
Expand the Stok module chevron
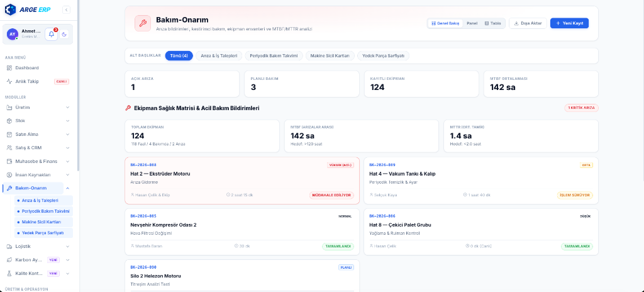pyautogui.click(x=68, y=121)
